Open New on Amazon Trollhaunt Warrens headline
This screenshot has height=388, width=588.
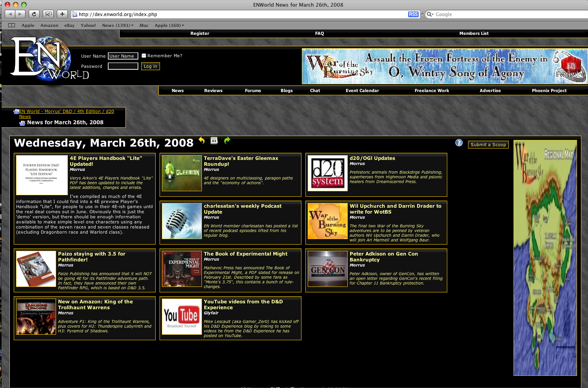coord(95,305)
